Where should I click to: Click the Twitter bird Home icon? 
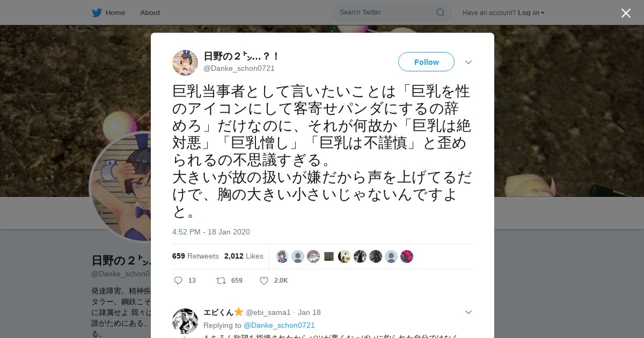[97, 13]
